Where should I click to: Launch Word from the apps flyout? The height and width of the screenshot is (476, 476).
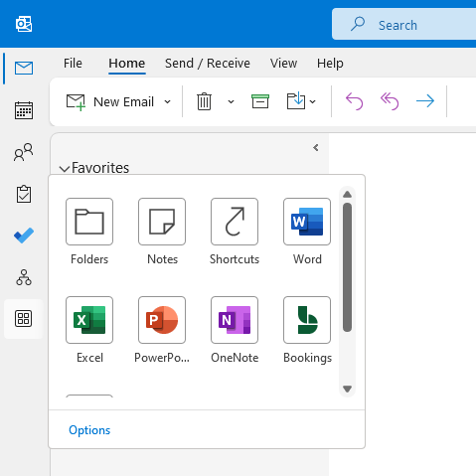tap(307, 222)
